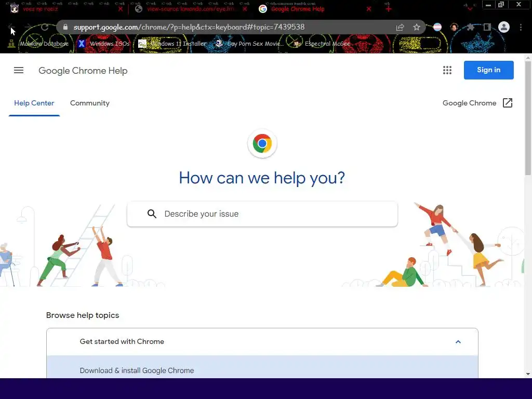This screenshot has width=532, height=399.
Task: Click the lock site information icon
Action: coord(65,27)
